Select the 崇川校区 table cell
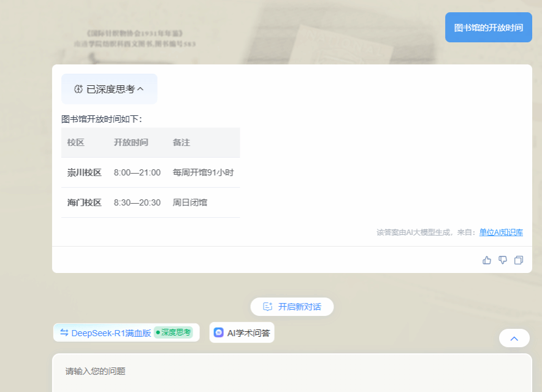This screenshot has width=542, height=392. [84, 172]
